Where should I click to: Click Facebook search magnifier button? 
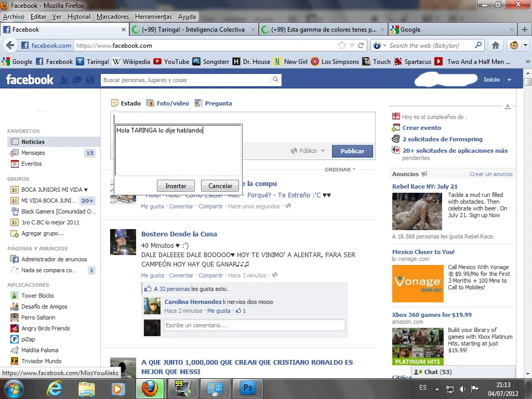275,79
